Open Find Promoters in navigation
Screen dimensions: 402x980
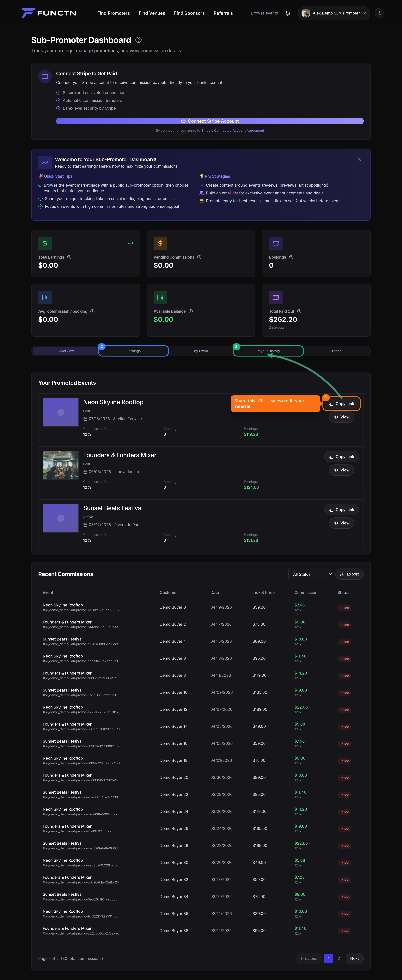pos(113,13)
